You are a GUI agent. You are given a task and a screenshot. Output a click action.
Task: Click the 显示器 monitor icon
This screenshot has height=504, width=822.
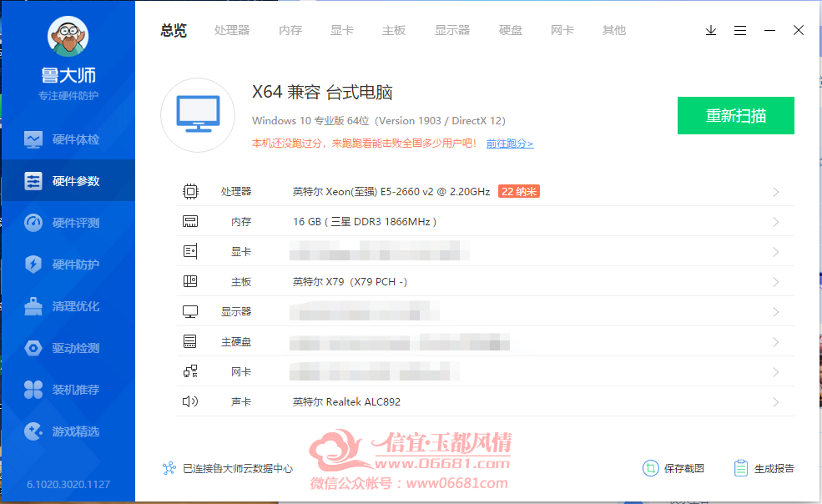(190, 311)
